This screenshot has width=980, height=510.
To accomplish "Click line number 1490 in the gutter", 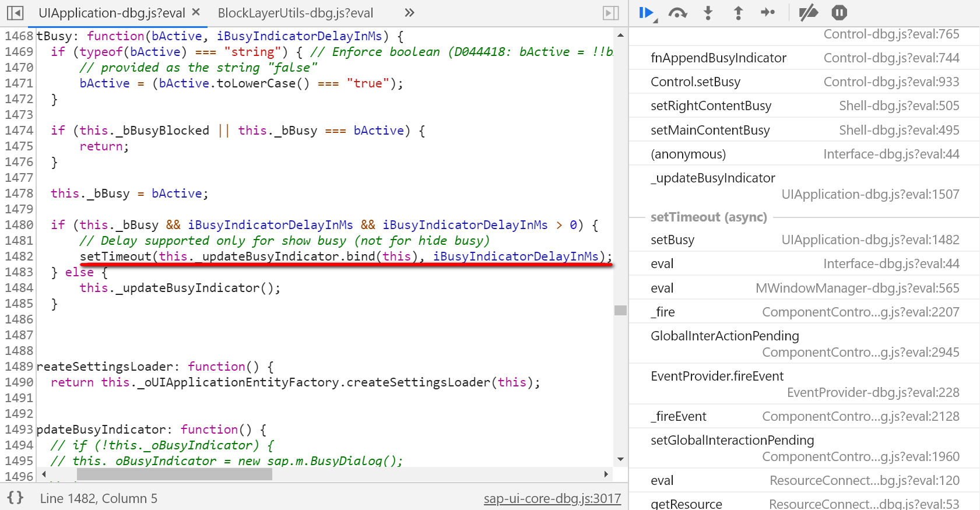I will (19, 382).
